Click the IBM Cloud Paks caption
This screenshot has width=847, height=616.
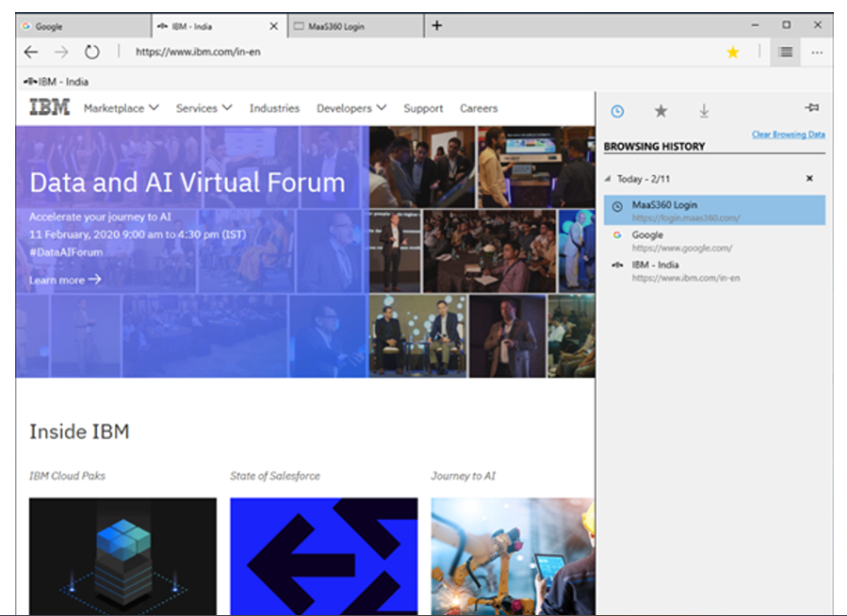pyautogui.click(x=67, y=476)
